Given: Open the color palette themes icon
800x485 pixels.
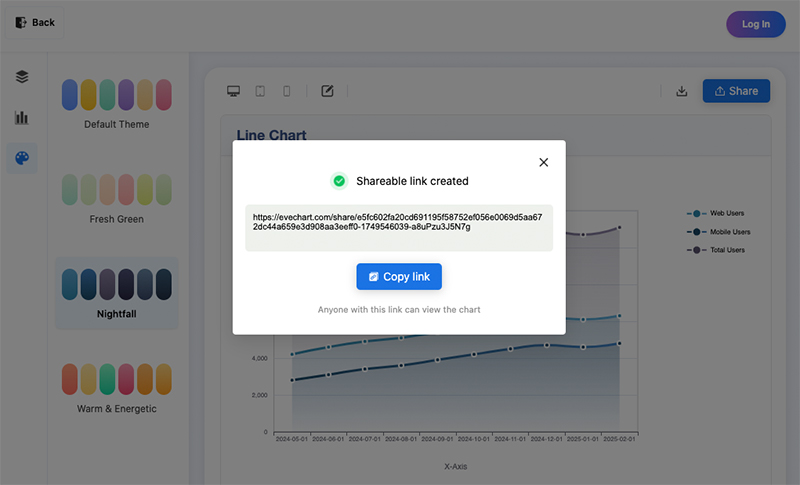Looking at the screenshot, I should point(22,158).
